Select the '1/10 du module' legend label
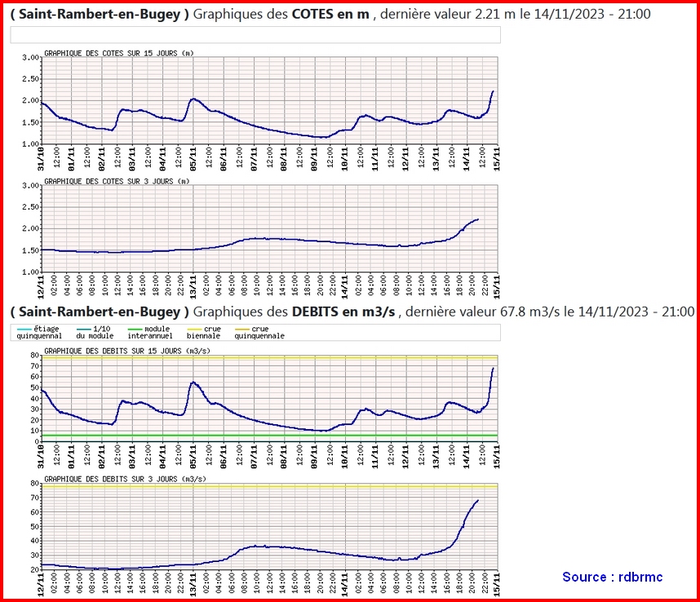Viewport: 700px width, 602px height. click(x=95, y=333)
